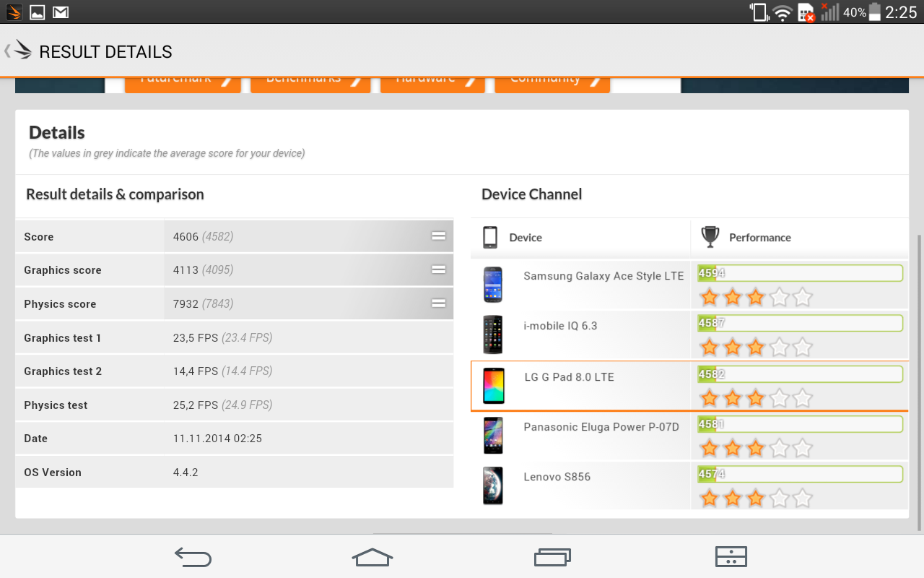Tap the Android home navigation button

[372, 556]
